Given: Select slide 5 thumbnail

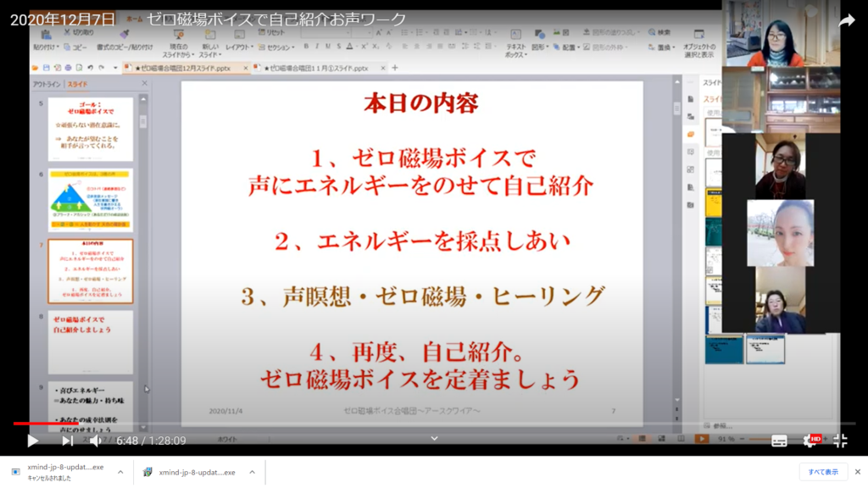Looking at the screenshot, I should pos(90,129).
